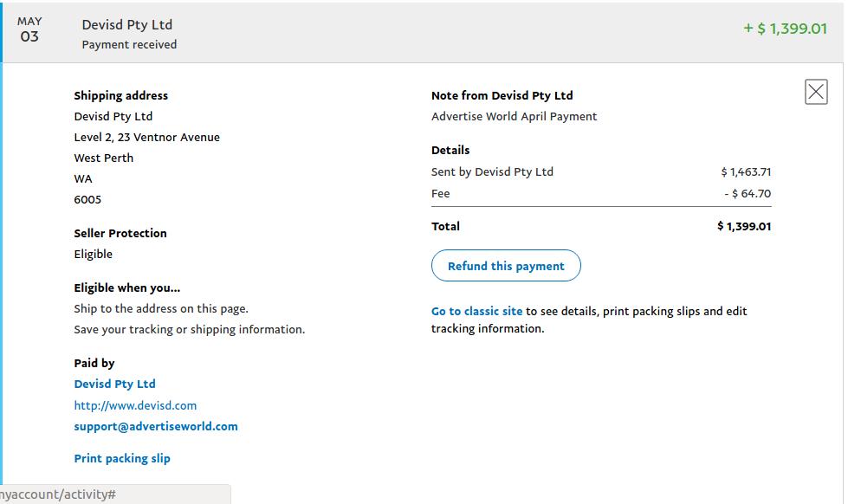The width and height of the screenshot is (848, 504).
Task: Select the + $ 1,399.01 amount in header
Action: click(785, 29)
